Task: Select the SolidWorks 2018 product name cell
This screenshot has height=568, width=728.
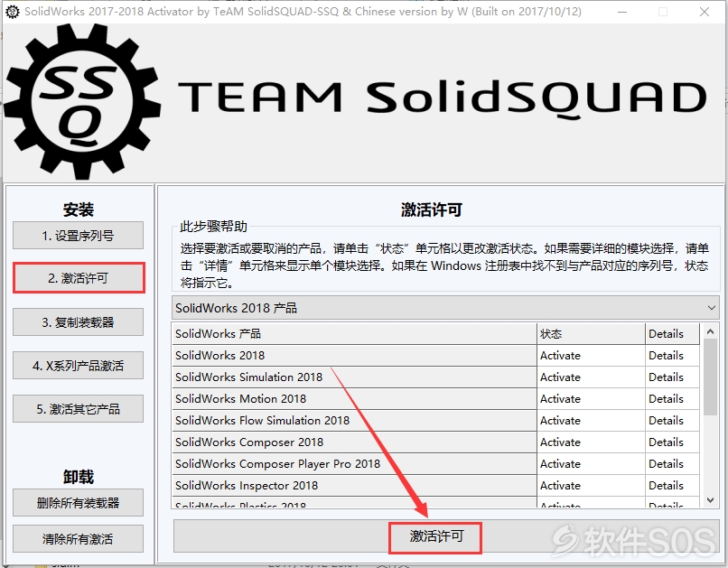Action: (354, 356)
